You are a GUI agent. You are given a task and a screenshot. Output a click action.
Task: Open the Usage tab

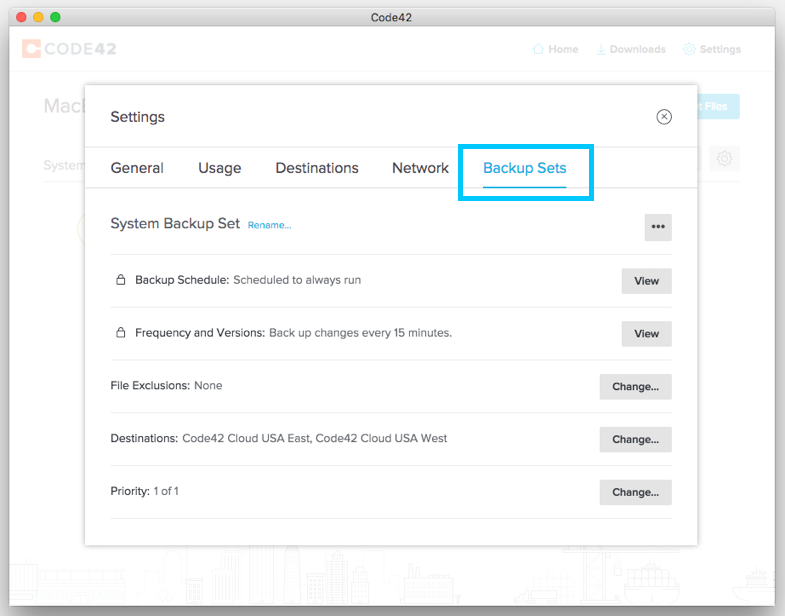pyautogui.click(x=220, y=168)
